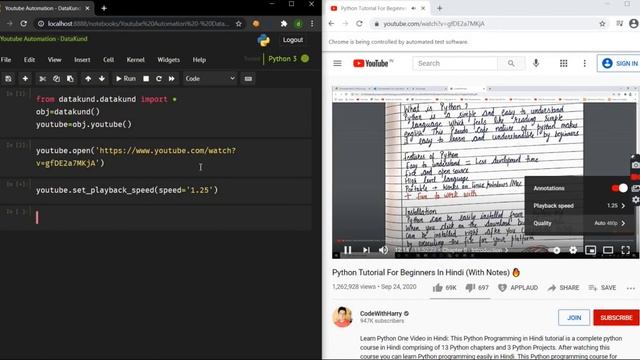Click the Logout button in Jupyter
The width and height of the screenshot is (640, 360).
pos(293,40)
